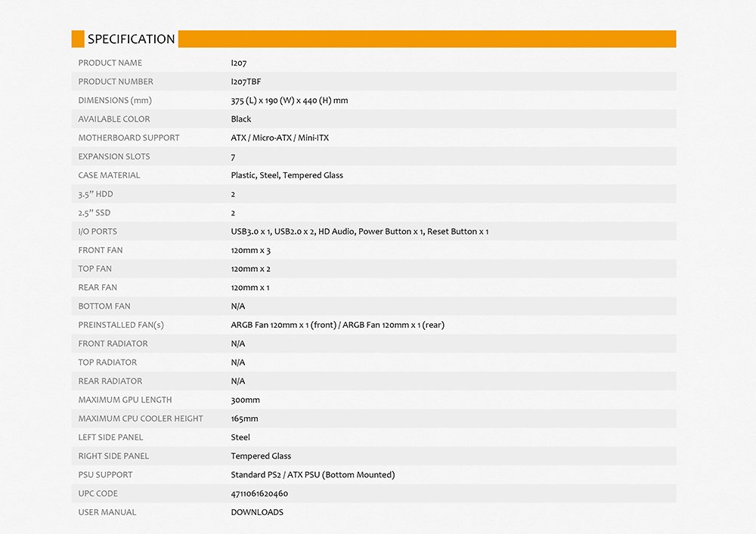Select the 2.5" SSD count value
This screenshot has width=756, height=534.
233,213
